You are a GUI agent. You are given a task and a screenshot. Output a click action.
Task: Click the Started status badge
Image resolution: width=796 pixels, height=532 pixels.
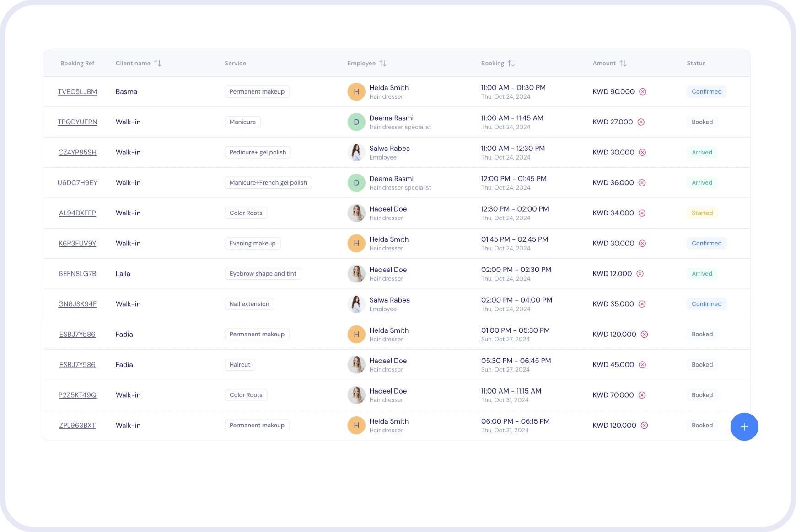(x=702, y=213)
